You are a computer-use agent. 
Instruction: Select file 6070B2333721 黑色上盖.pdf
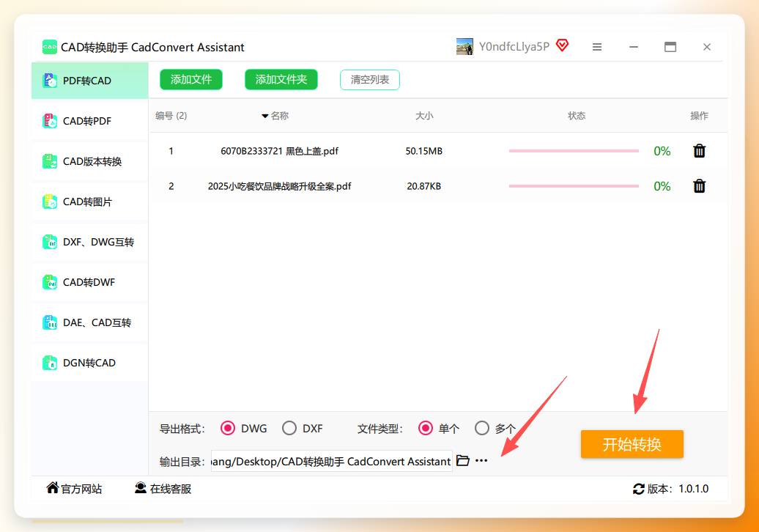tap(279, 151)
